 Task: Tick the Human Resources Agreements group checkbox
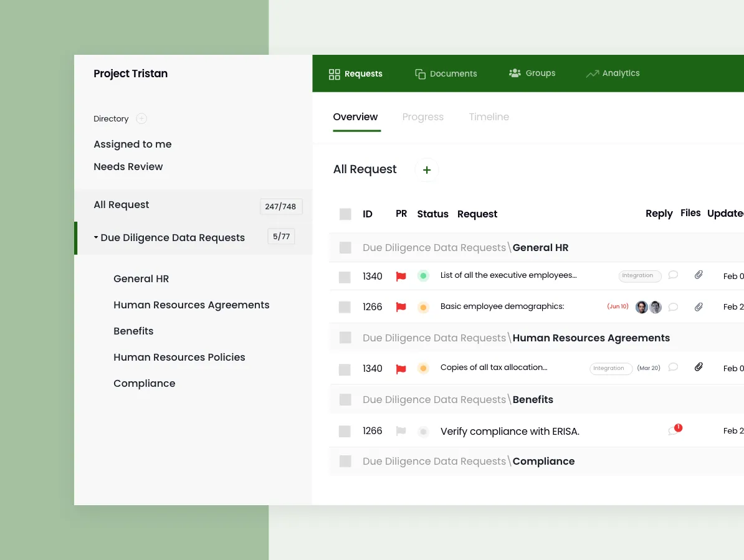pos(345,338)
